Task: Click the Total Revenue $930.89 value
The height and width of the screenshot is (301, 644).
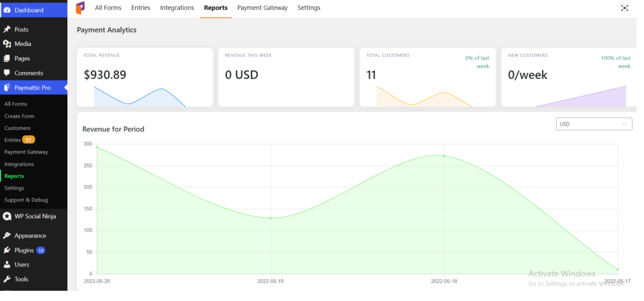Action: tap(105, 75)
